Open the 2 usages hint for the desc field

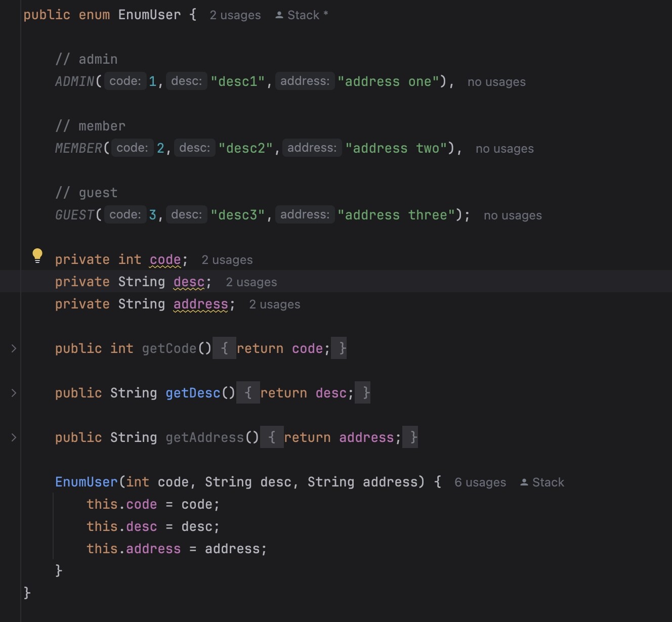[x=251, y=282]
